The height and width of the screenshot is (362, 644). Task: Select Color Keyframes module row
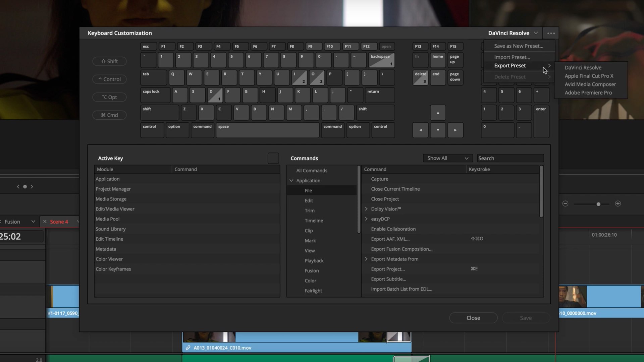click(187, 269)
